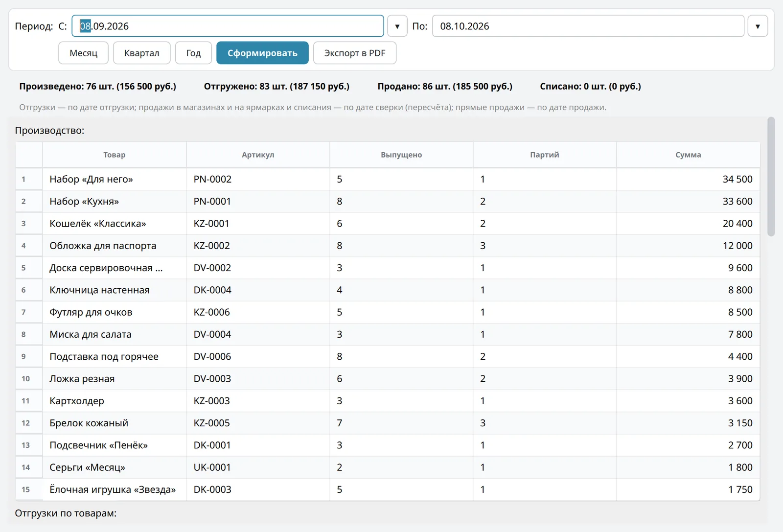Set period with the Квартал button
This screenshot has height=532, width=783.
click(141, 53)
